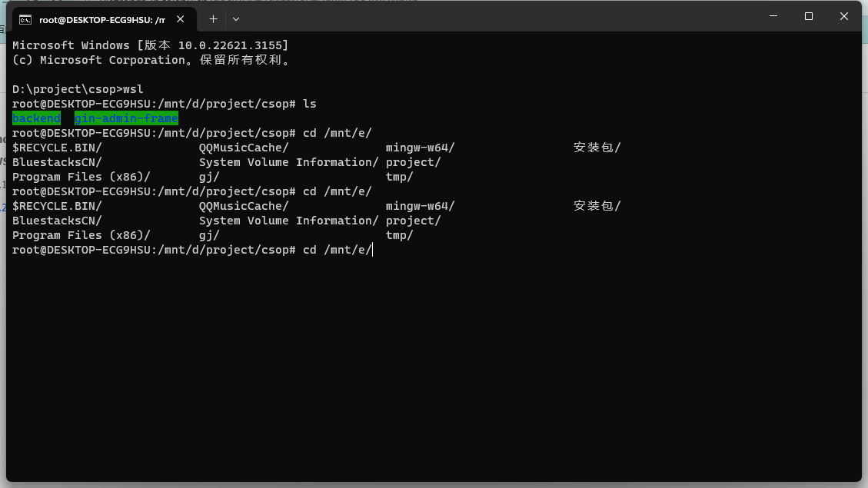868x488 pixels.
Task: Click the System Volume Information/ entry in the second listing
Action: (289, 221)
